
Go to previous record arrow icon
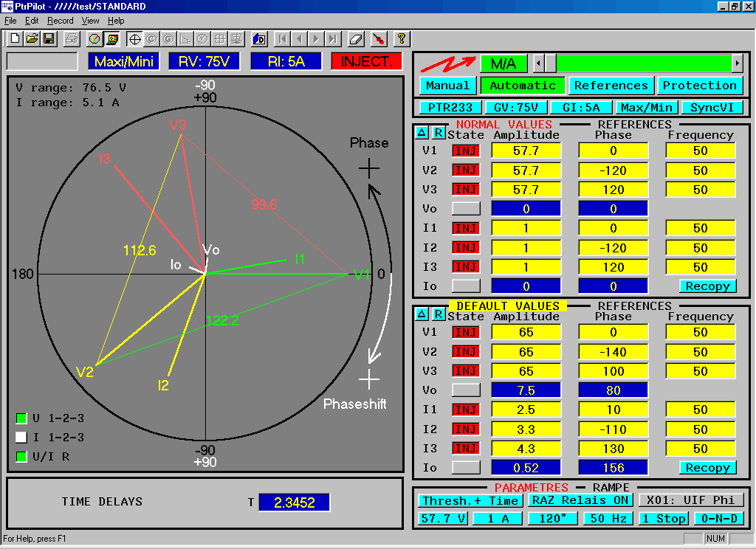click(x=300, y=38)
